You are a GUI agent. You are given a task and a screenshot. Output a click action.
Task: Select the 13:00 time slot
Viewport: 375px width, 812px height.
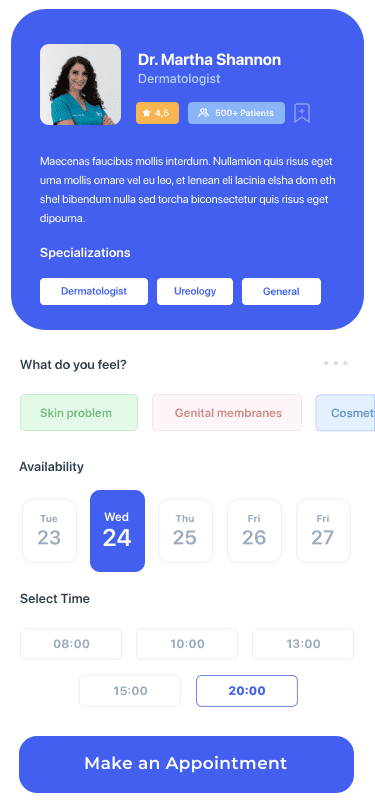pyautogui.click(x=303, y=644)
